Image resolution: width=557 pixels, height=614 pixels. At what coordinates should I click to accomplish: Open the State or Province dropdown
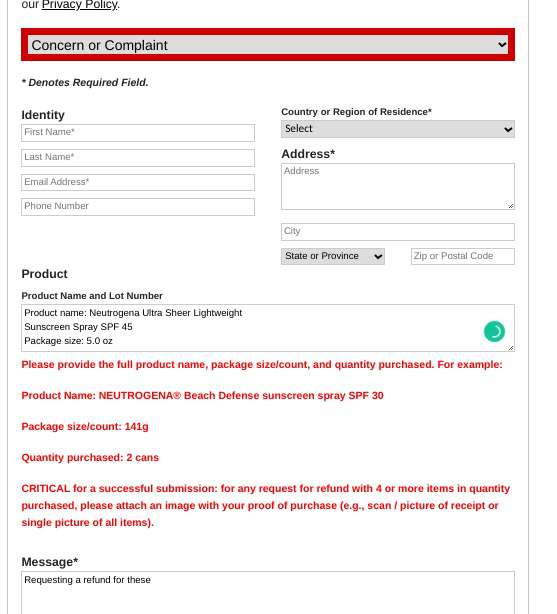tap(333, 256)
